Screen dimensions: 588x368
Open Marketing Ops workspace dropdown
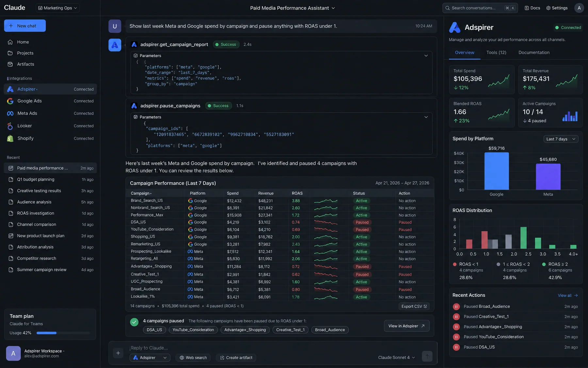58,8
